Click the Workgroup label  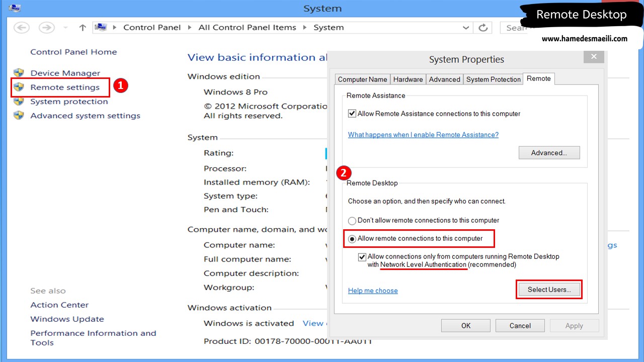click(x=229, y=288)
